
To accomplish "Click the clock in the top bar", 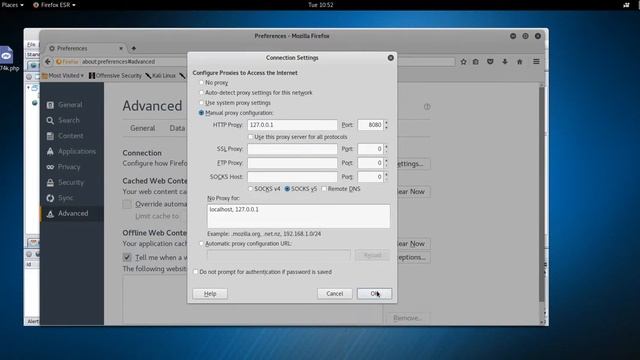I will tap(320, 5).
